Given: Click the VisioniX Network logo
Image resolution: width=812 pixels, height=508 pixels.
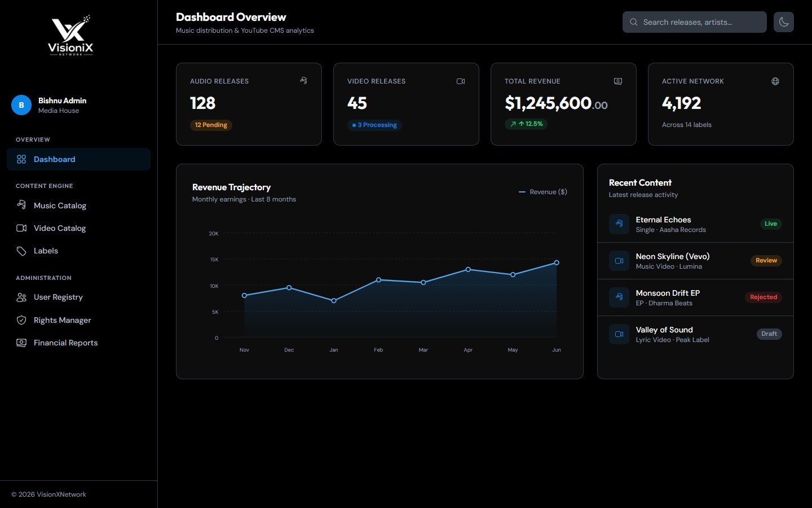Looking at the screenshot, I should (x=70, y=36).
